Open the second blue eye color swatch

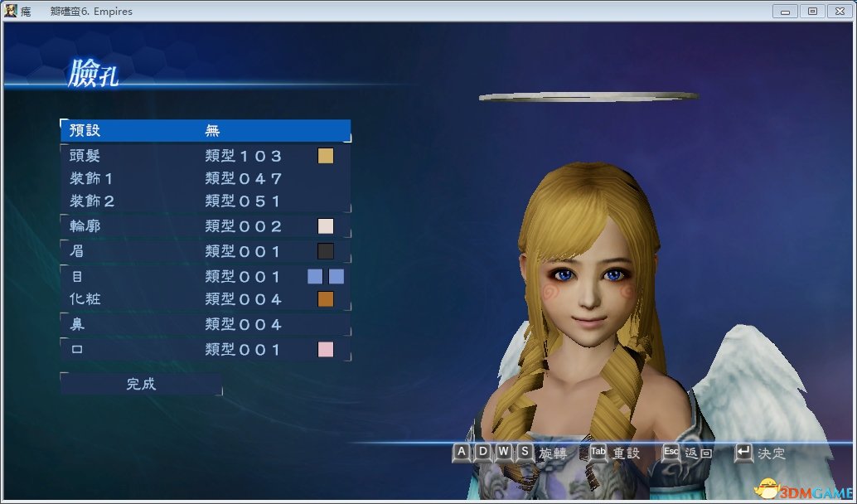[337, 277]
